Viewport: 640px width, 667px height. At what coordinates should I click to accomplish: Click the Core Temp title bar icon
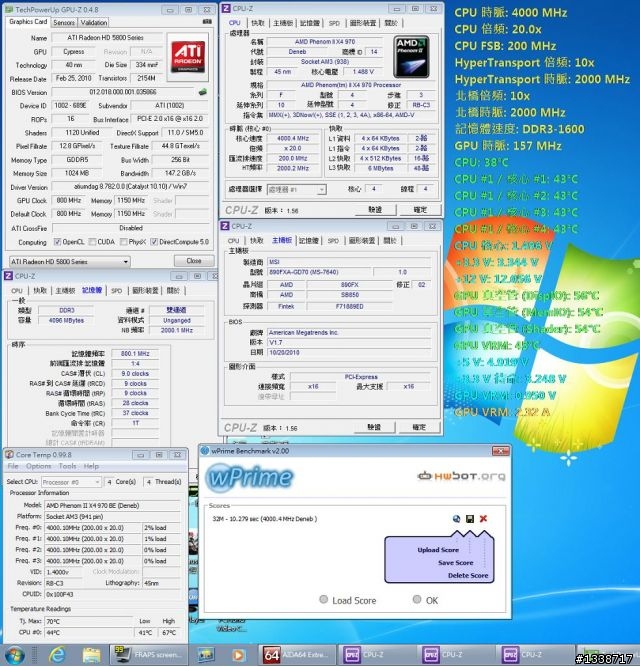(x=9, y=454)
